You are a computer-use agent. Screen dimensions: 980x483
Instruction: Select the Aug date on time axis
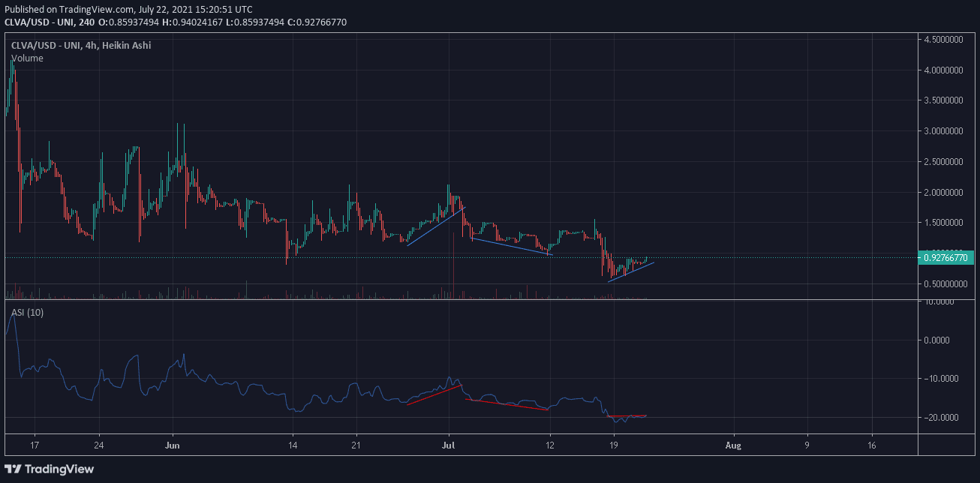coord(734,444)
